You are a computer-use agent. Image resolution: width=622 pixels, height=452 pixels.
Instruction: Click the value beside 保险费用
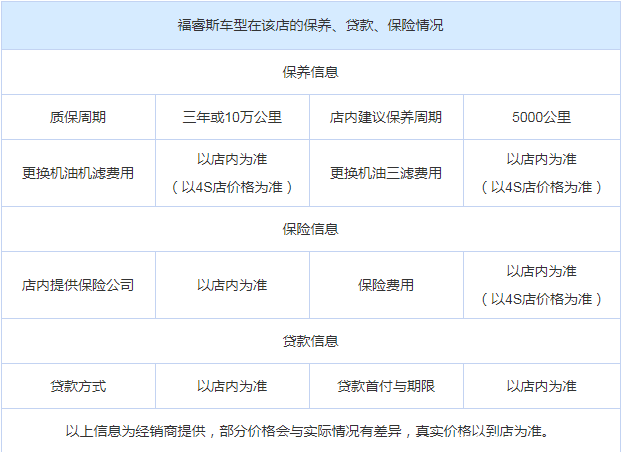(541, 285)
